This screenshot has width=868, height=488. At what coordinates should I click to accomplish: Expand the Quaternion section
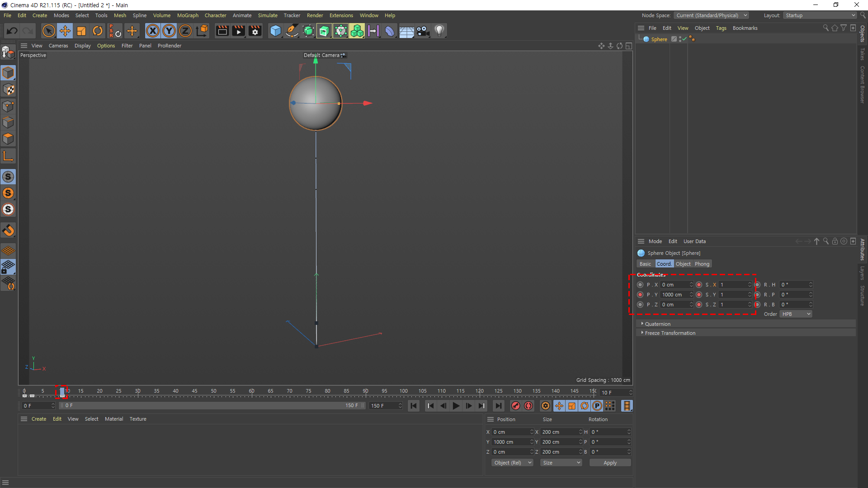(657, 324)
